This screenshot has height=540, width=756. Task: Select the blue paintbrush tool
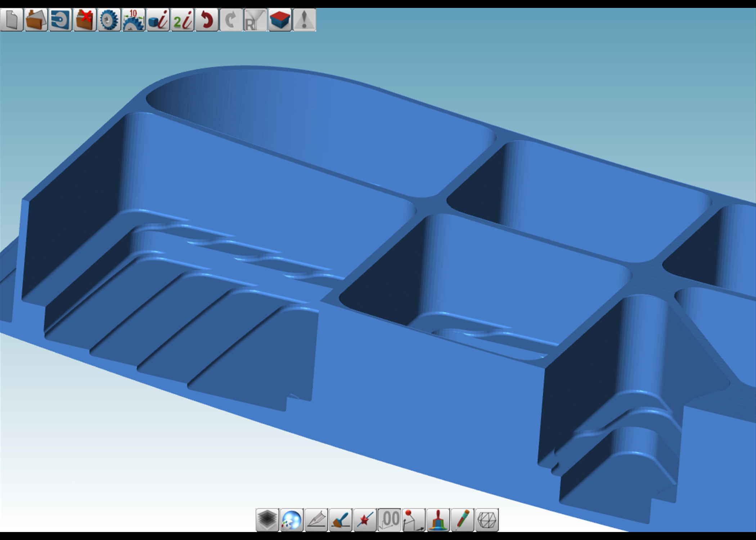pyautogui.click(x=341, y=520)
